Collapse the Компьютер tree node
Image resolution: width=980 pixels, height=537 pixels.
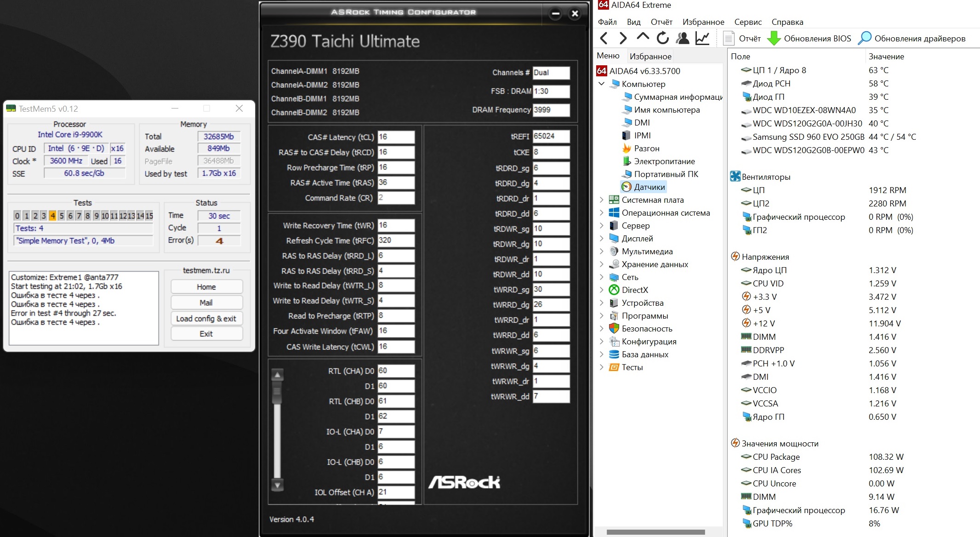(601, 84)
